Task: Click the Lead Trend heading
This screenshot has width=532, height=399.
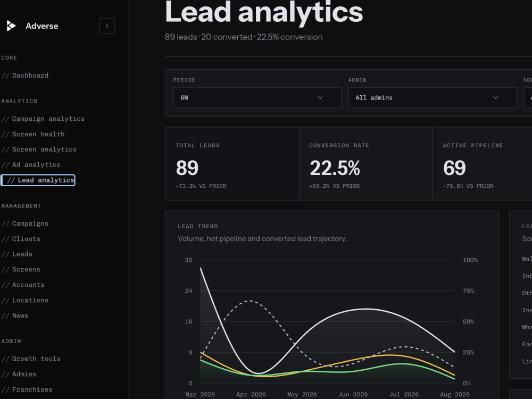Action: click(x=198, y=226)
